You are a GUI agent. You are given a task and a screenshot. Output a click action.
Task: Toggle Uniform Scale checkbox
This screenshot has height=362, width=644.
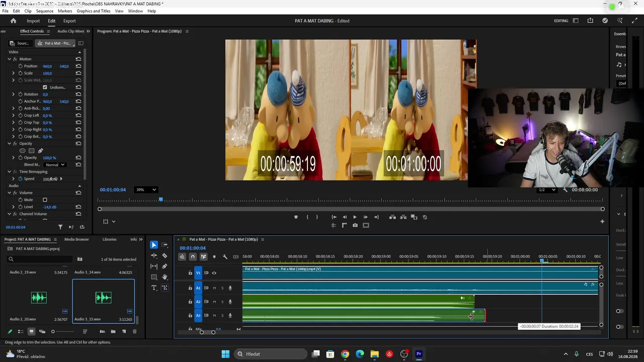pos(45,87)
